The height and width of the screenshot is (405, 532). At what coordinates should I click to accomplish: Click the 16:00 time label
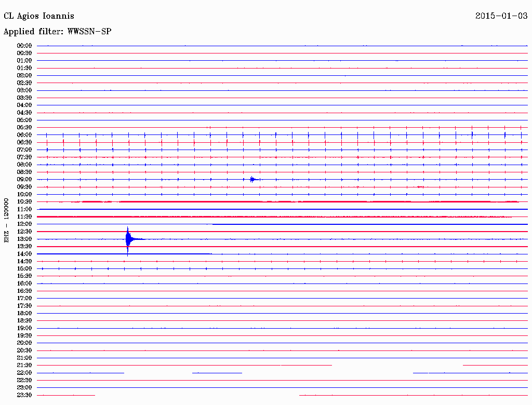point(24,283)
